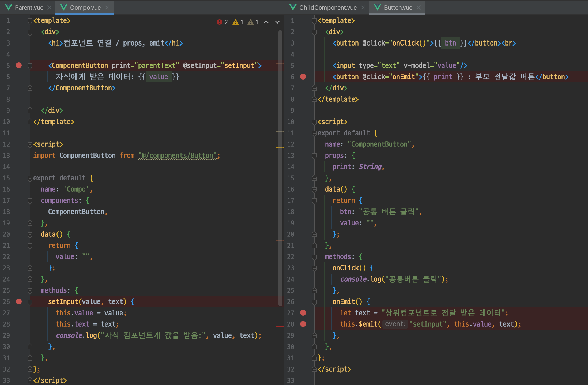Go to next highlighted error arrow
Viewport: 588px width, 385px height.
coord(277,22)
